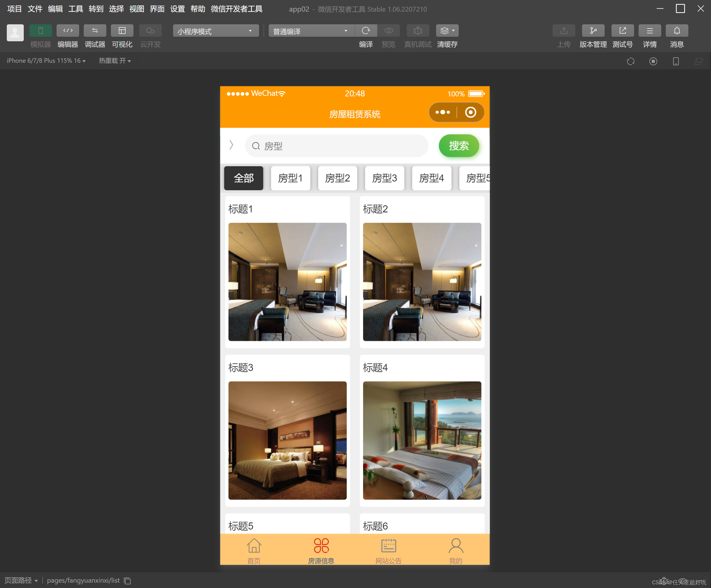Click the simulator stop/record icon

(653, 61)
